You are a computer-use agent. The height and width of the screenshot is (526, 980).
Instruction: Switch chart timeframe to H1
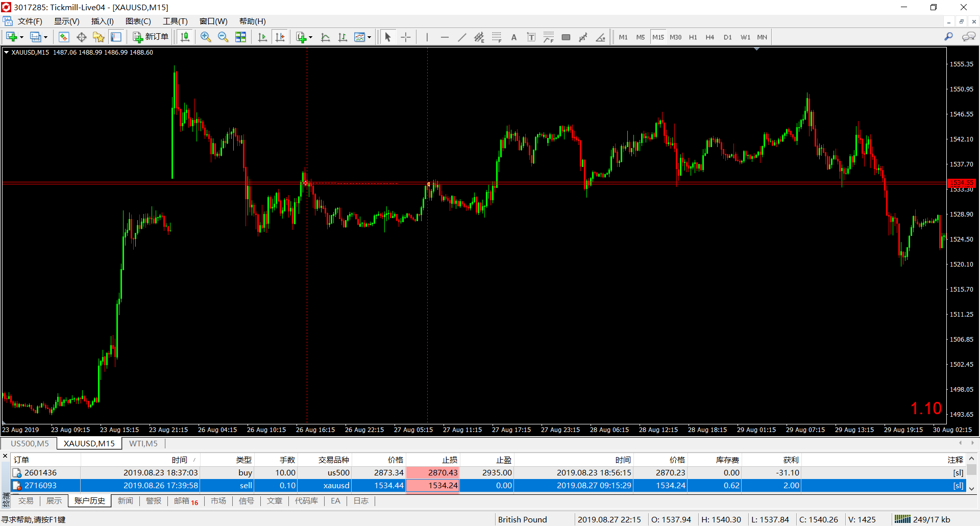(693, 37)
